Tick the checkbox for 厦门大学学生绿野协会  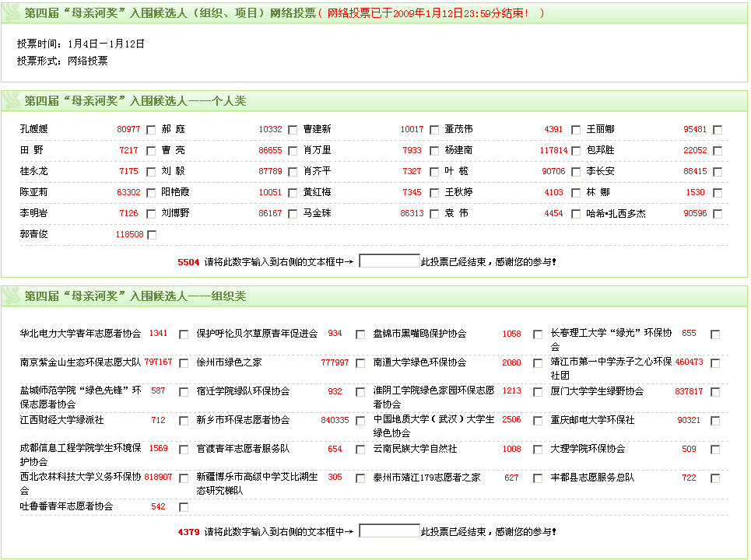click(x=715, y=392)
